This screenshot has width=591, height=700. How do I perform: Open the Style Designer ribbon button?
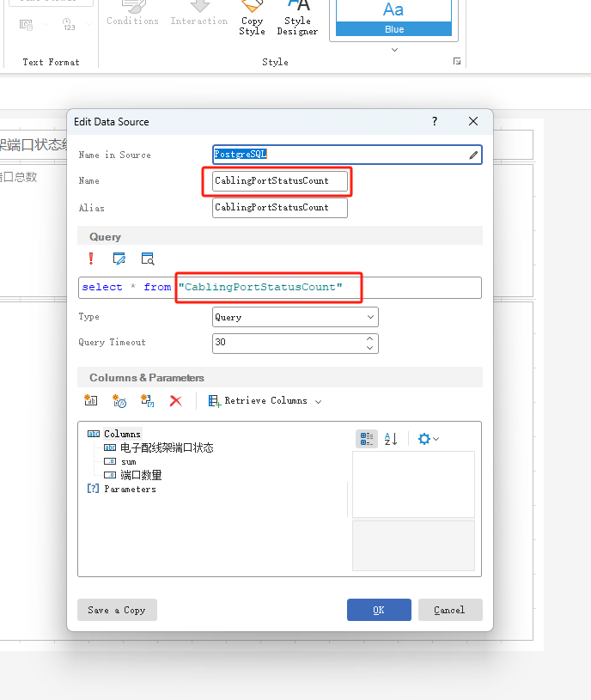(298, 18)
